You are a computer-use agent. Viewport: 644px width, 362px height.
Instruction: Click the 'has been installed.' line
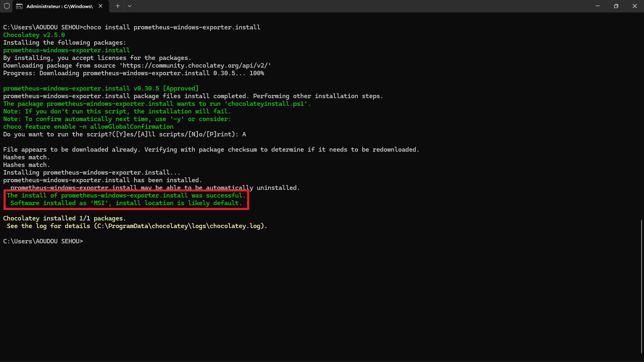103,180
